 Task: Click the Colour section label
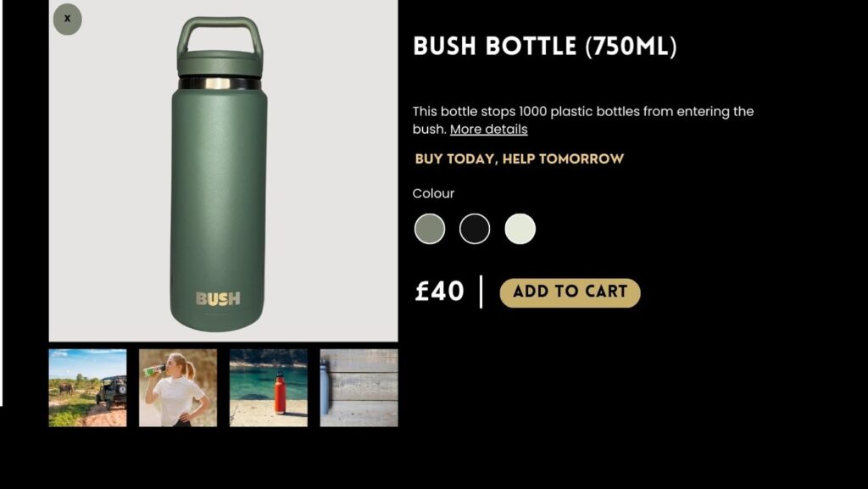click(433, 193)
